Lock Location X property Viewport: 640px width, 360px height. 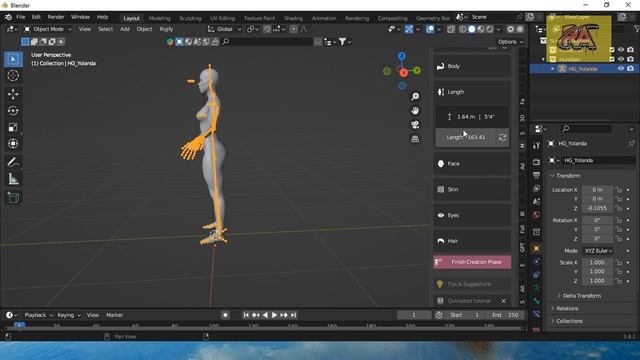point(619,190)
